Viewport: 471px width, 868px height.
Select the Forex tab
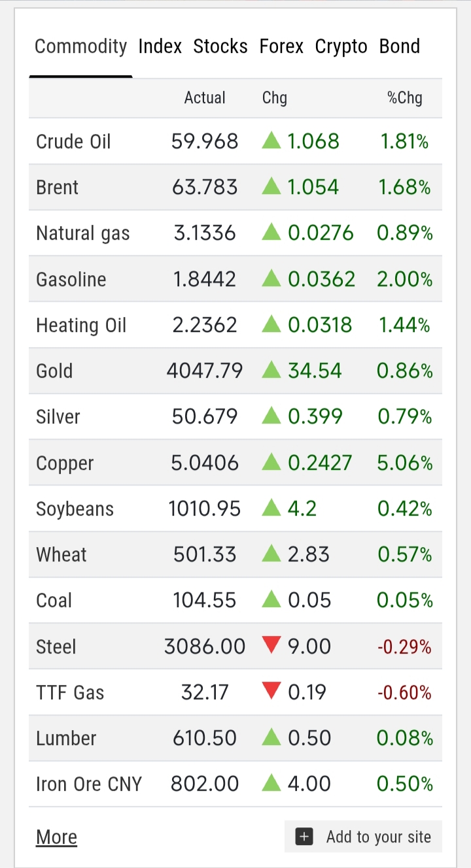(281, 46)
